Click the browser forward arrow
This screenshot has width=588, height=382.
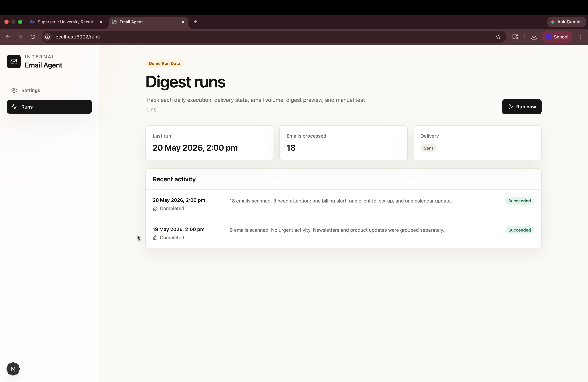(x=20, y=37)
